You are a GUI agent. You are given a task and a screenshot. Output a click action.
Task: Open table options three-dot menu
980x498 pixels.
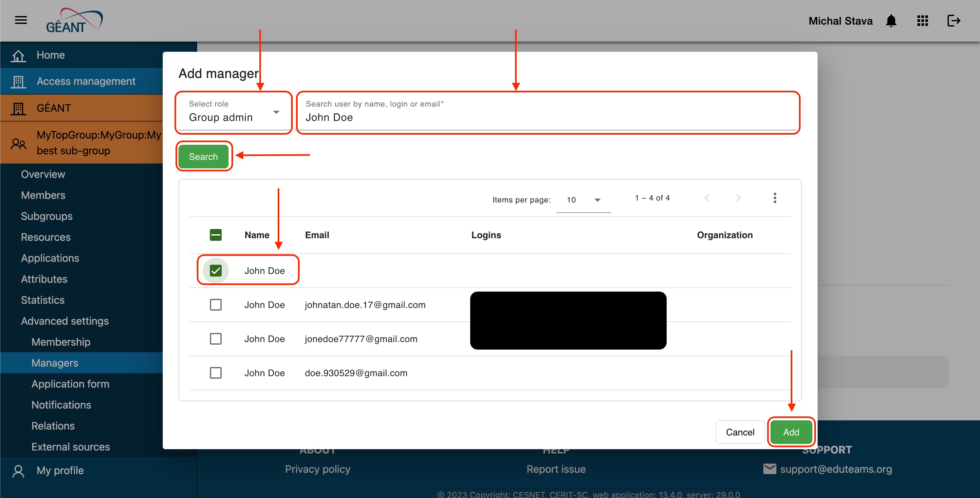[x=775, y=198]
